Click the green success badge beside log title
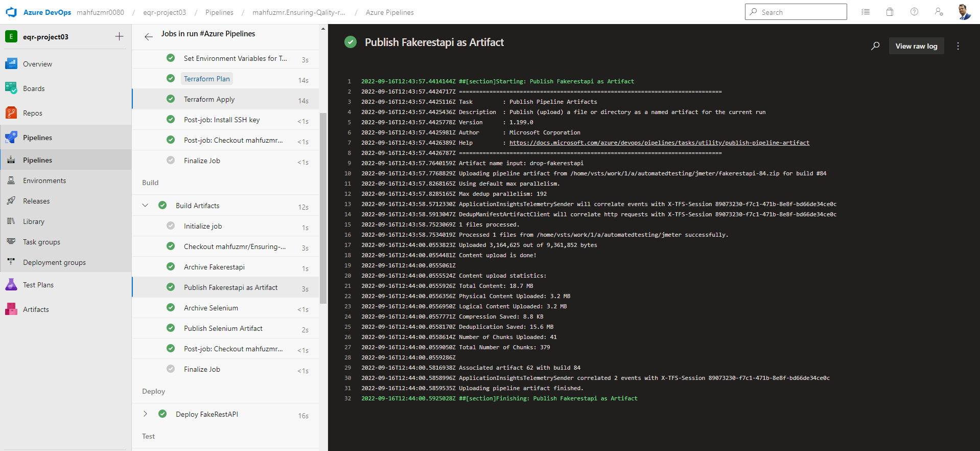 pyautogui.click(x=351, y=42)
